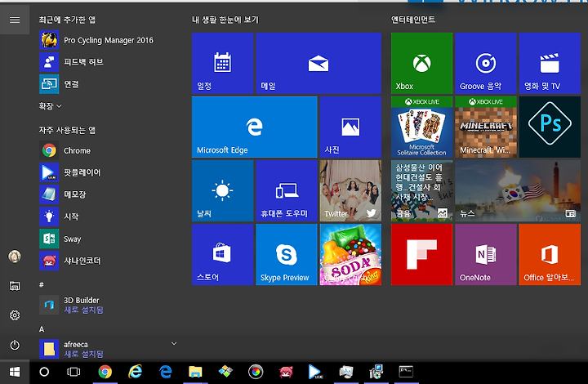The height and width of the screenshot is (384, 588).
Task: Open 샤나인코더 from the app list
Action: 109,261
